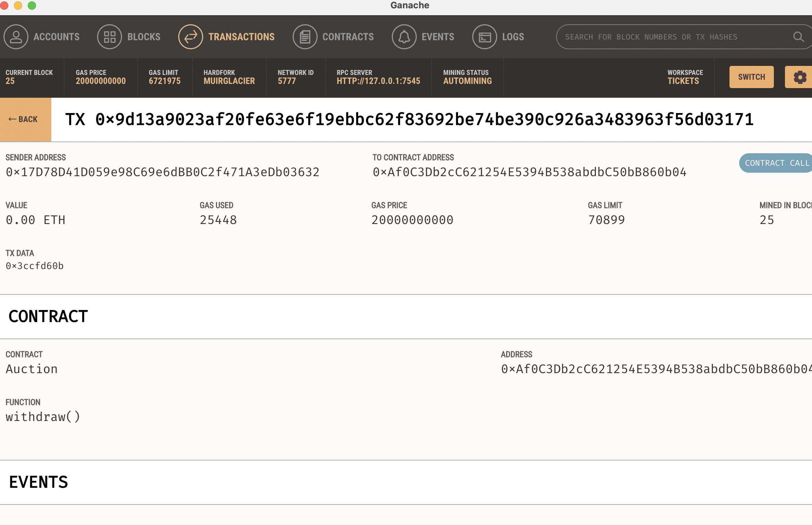Switch to the Accounts tab label
This screenshot has height=525, width=812.
(57, 37)
